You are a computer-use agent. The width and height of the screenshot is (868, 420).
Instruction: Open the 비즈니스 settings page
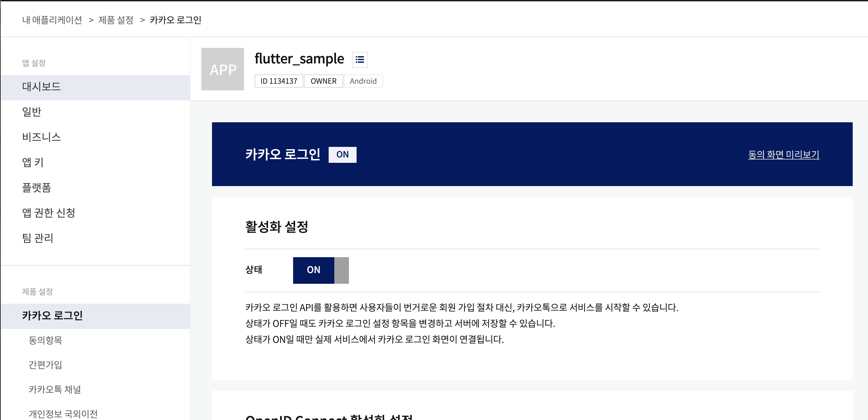pyautogui.click(x=41, y=137)
